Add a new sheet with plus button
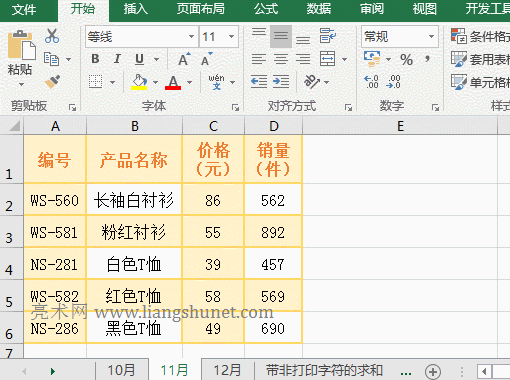 click(433, 371)
